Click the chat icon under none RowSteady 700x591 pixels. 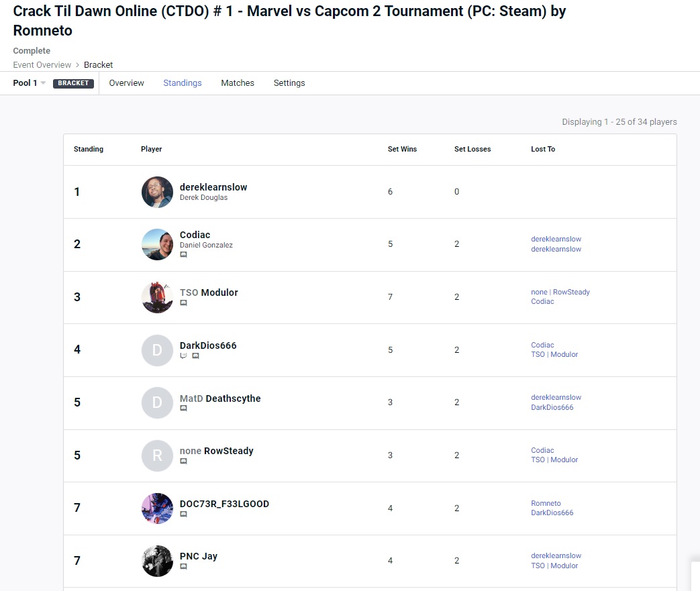(x=183, y=461)
